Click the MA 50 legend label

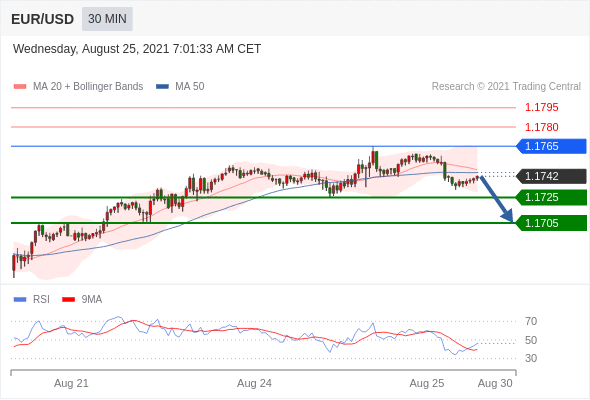tap(190, 87)
